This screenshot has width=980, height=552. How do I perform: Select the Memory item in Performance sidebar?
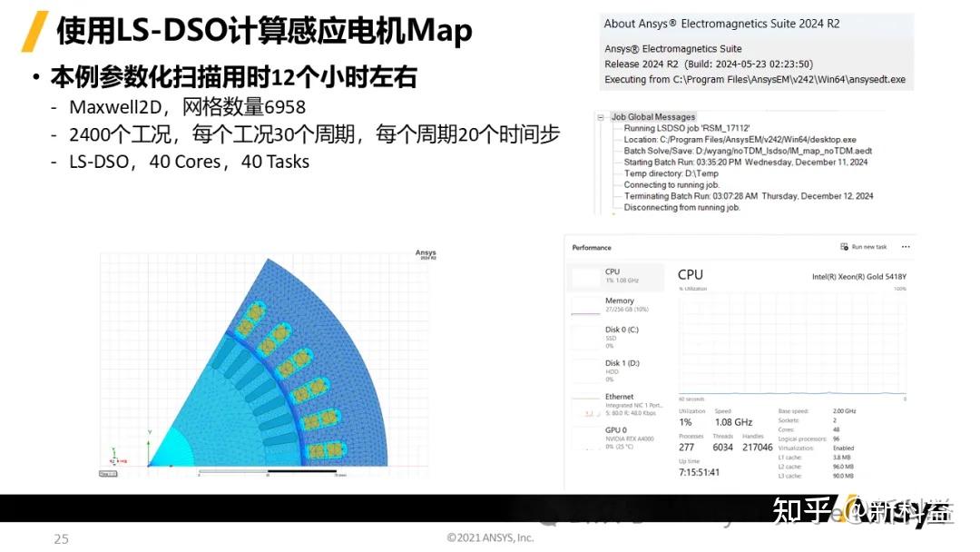(x=616, y=305)
